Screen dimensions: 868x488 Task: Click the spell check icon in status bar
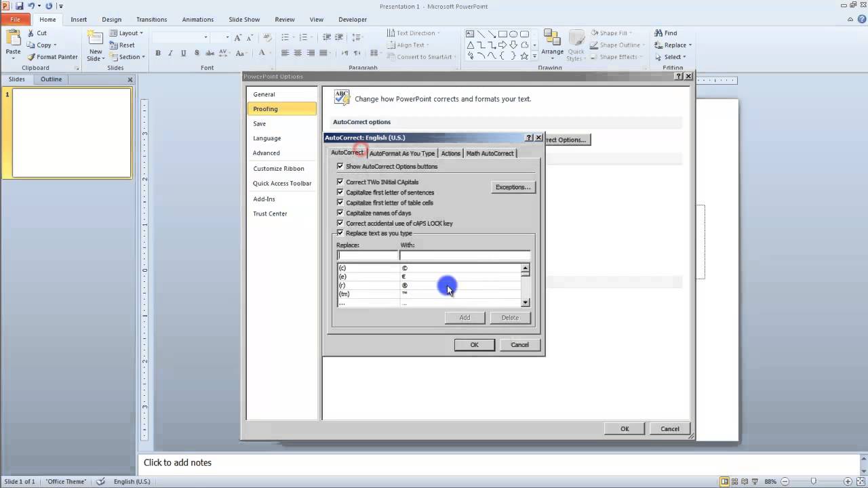[101, 481]
